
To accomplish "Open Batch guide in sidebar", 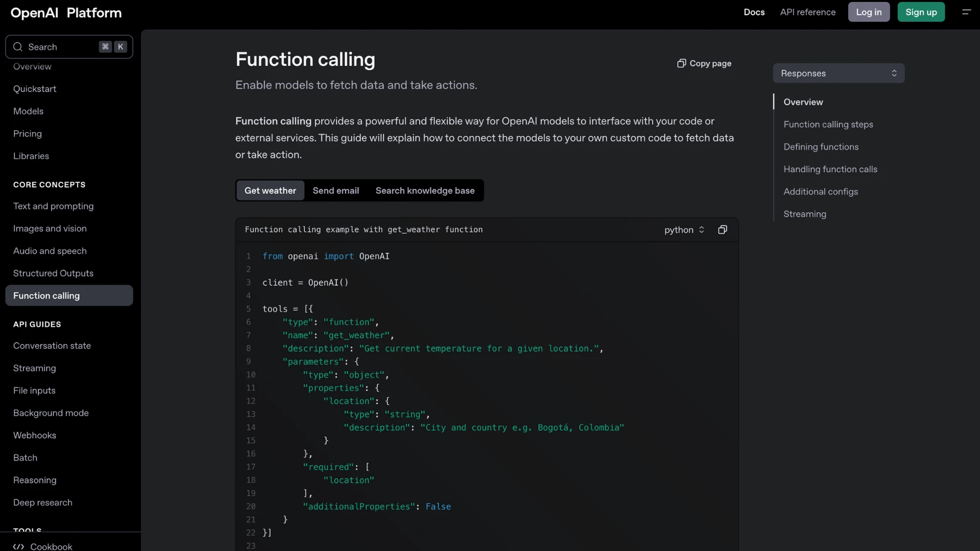I will pyautogui.click(x=25, y=458).
